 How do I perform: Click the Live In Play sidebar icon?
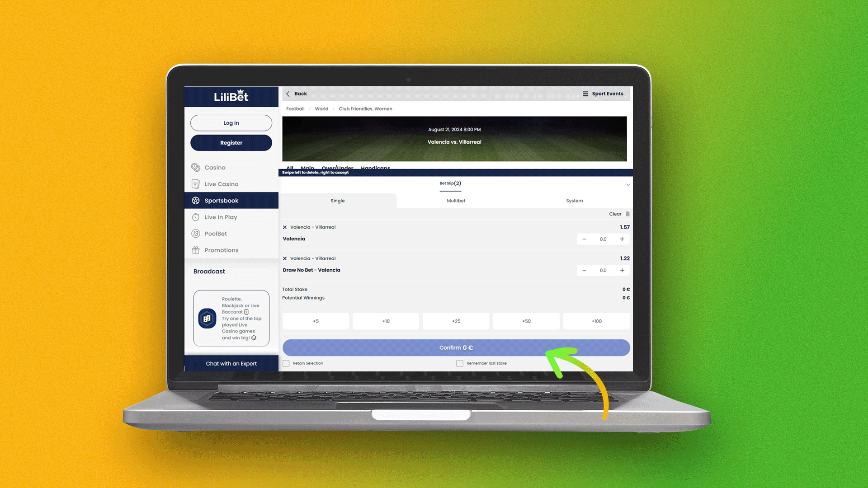coord(196,217)
